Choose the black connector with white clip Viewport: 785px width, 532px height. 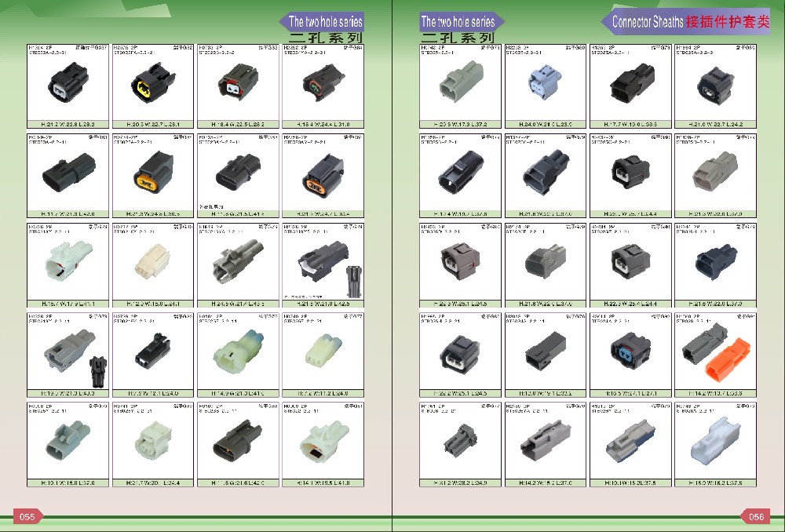click(x=323, y=262)
